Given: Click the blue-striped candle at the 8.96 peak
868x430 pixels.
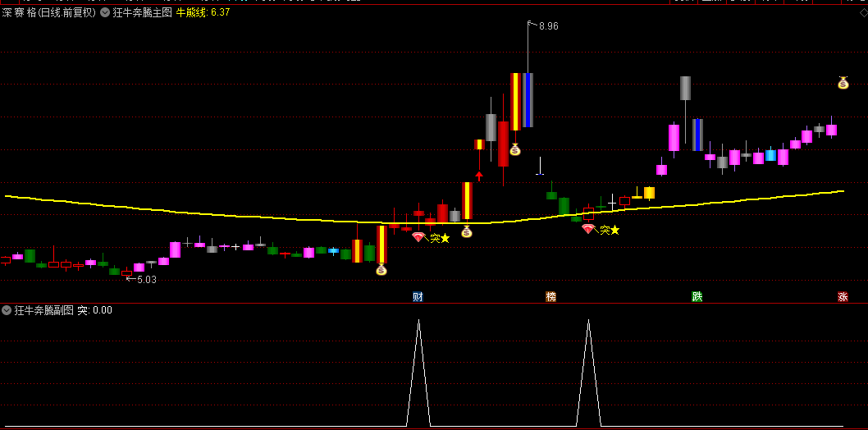Looking at the screenshot, I should [528, 99].
